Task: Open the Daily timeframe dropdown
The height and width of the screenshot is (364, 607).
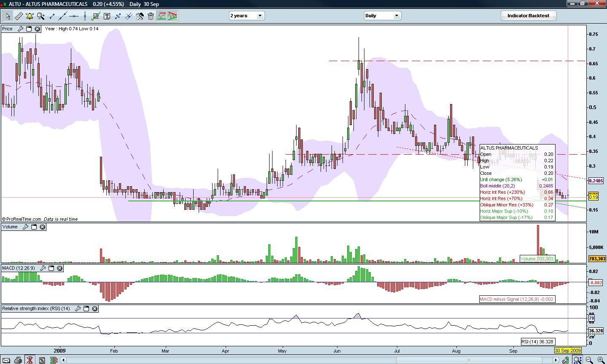Action: tap(382, 16)
